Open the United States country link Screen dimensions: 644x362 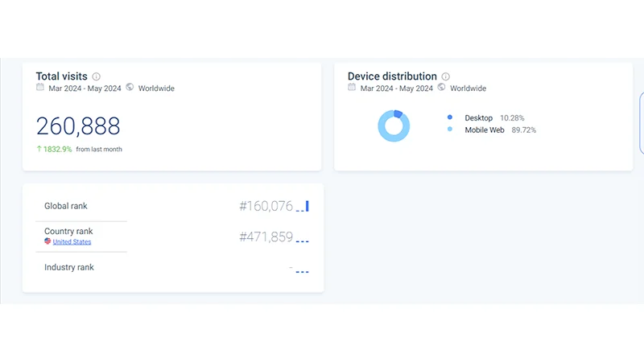pyautogui.click(x=72, y=242)
